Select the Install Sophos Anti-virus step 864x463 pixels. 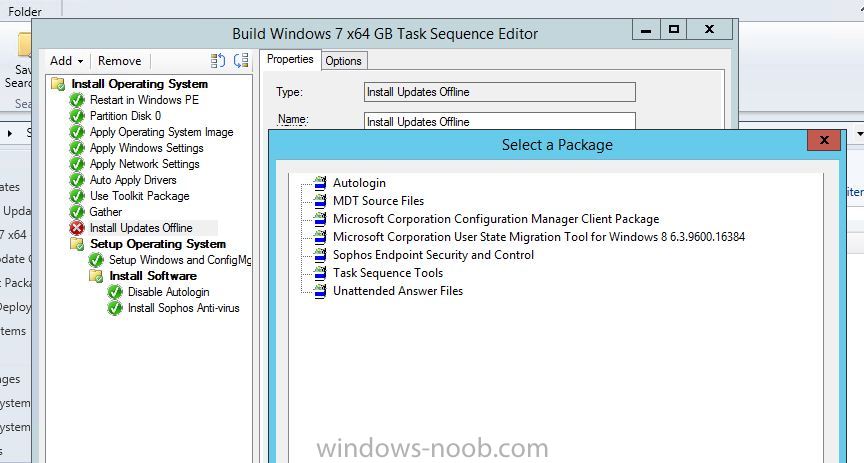pyautogui.click(x=183, y=308)
